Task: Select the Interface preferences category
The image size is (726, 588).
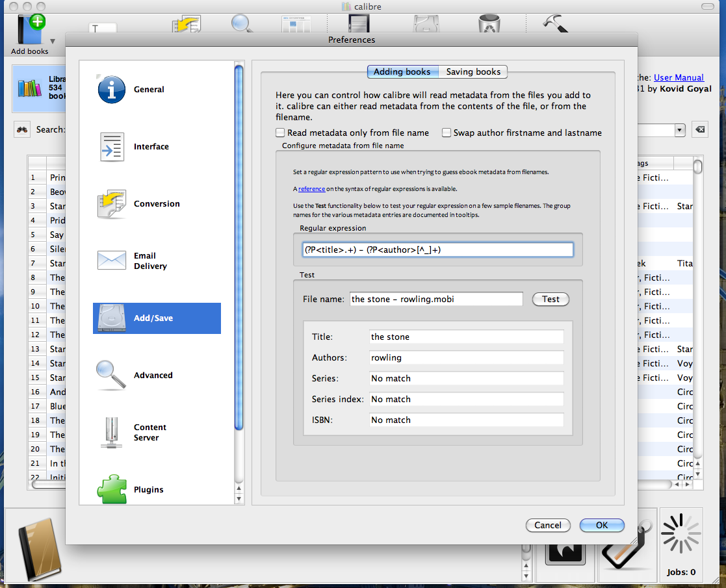Action: (x=157, y=147)
